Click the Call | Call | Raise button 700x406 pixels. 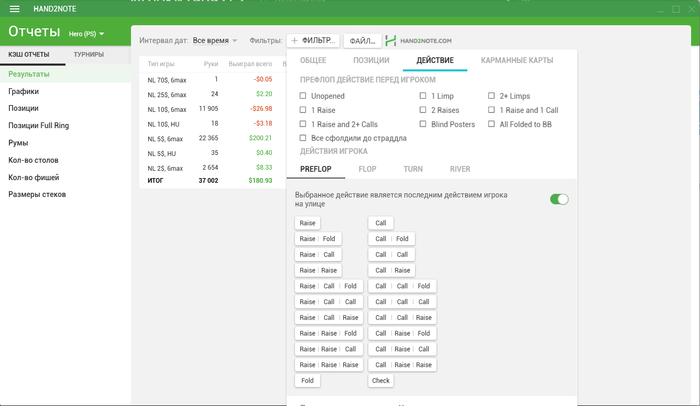(402, 318)
